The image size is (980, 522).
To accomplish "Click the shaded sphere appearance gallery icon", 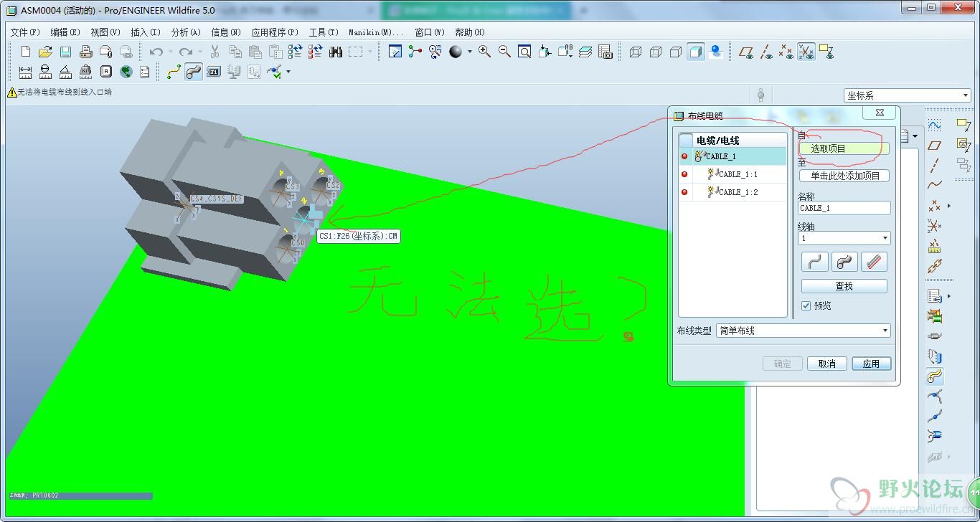I will (x=456, y=52).
